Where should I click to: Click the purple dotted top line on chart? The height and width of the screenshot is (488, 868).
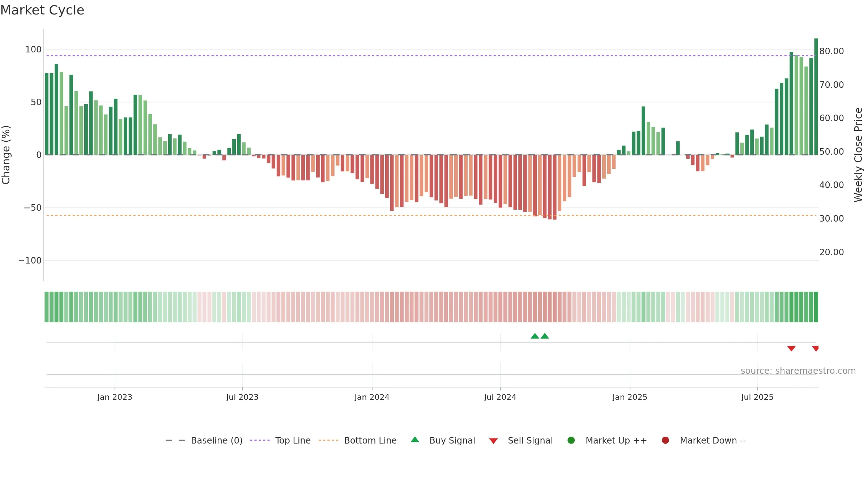click(430, 56)
